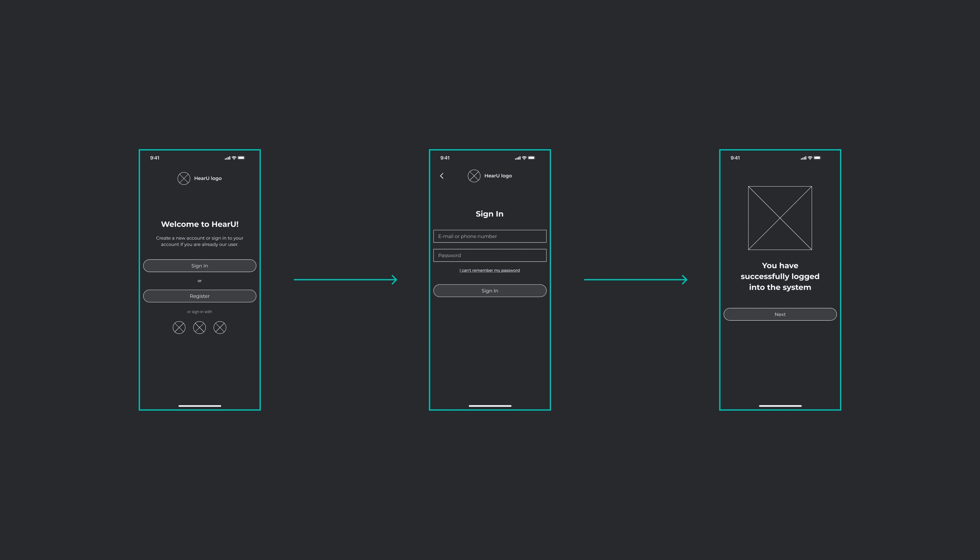Click the first social sign-in icon
980x560 pixels.
179,327
